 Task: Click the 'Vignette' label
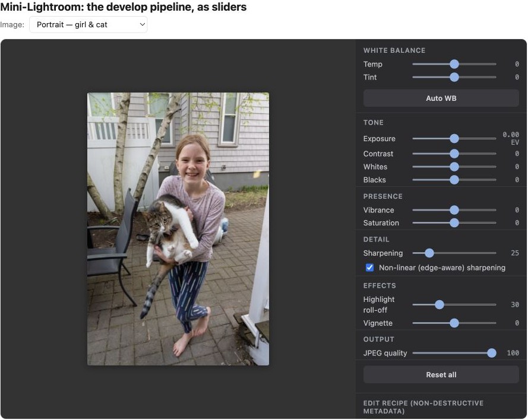(378, 323)
